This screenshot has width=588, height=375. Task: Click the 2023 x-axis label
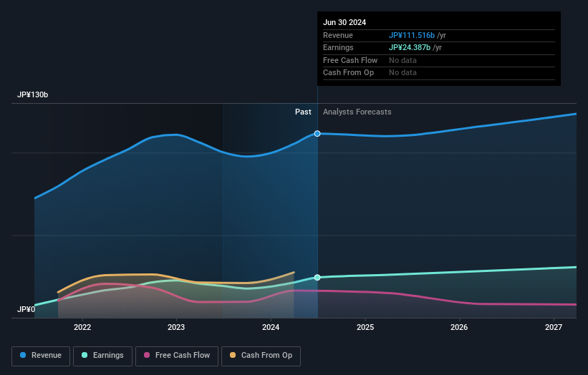(176, 328)
